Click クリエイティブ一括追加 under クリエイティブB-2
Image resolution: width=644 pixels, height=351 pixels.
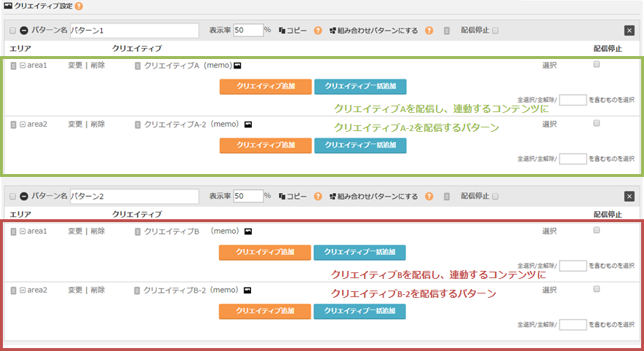tap(359, 311)
